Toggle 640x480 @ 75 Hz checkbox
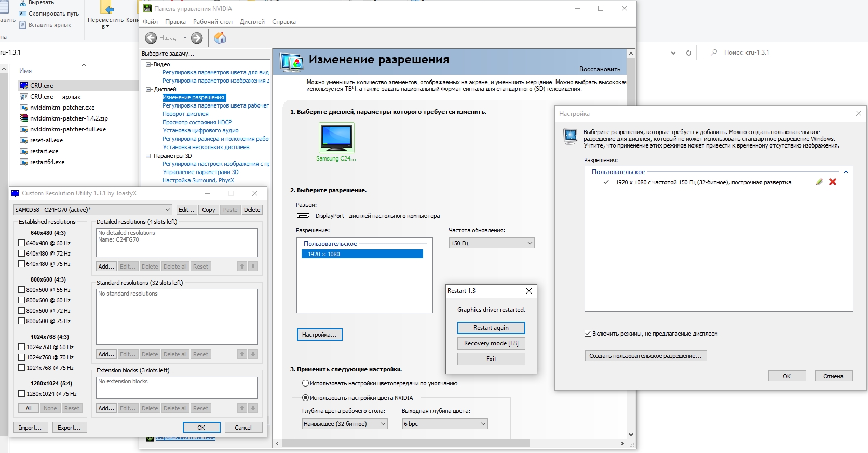The image size is (868, 453). (x=21, y=264)
